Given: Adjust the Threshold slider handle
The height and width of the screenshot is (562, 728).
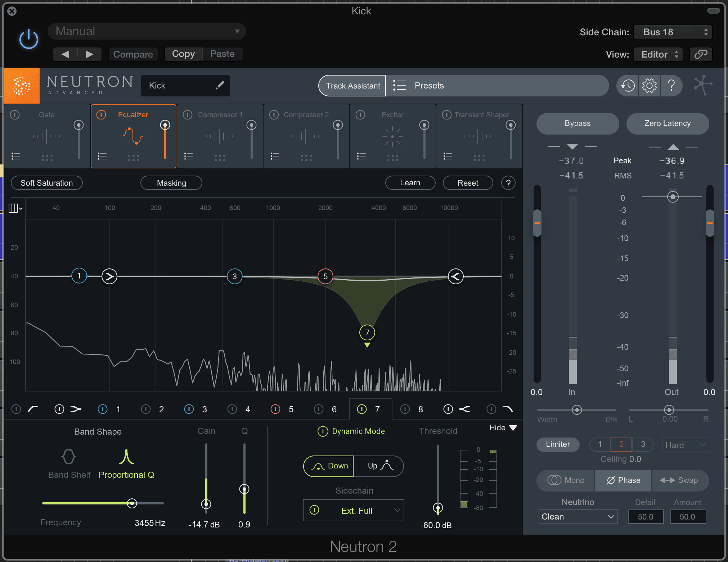Looking at the screenshot, I should (x=438, y=508).
